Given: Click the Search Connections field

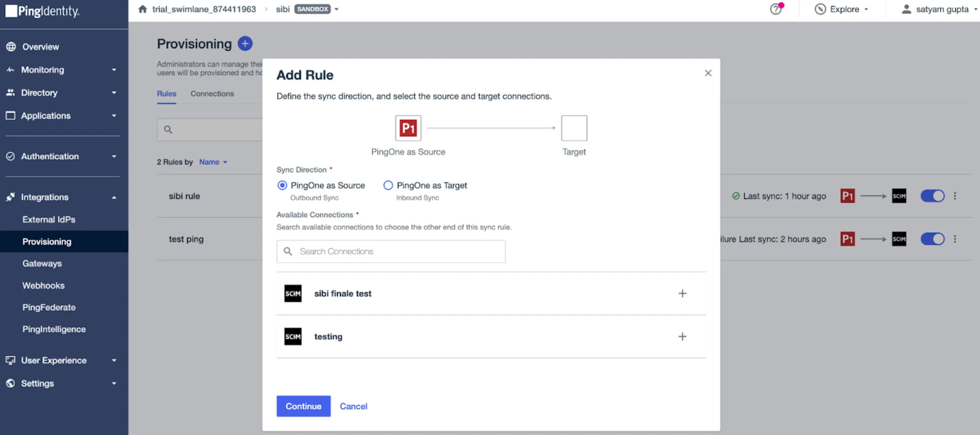Looking at the screenshot, I should click(x=391, y=251).
